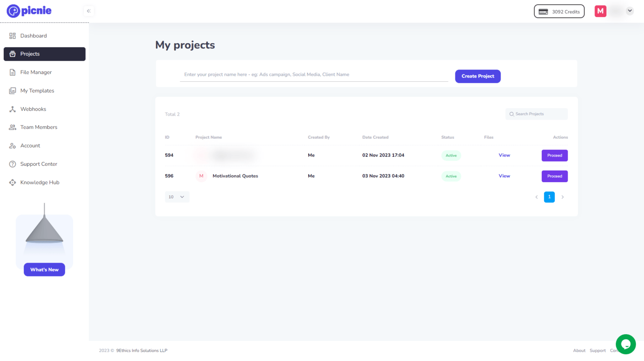Expand the rows-per-page dropdown showing 10
The width and height of the screenshot is (644, 361).
(177, 197)
